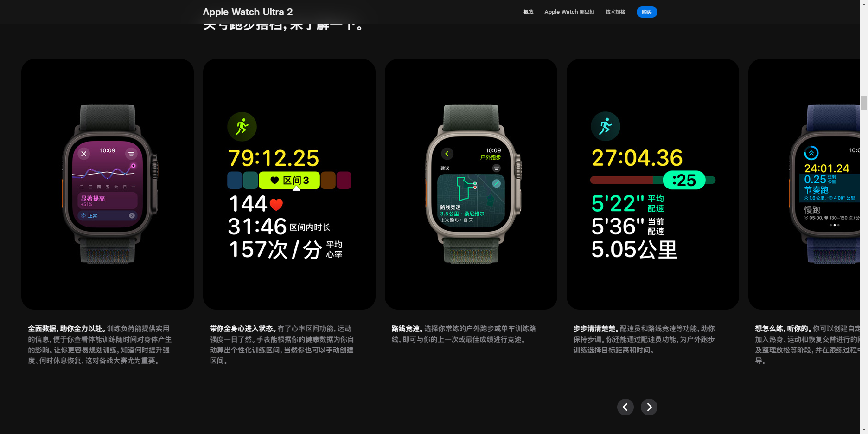Click the 步步清清楚楚 caption heading
The width and height of the screenshot is (868, 434).
(596, 329)
